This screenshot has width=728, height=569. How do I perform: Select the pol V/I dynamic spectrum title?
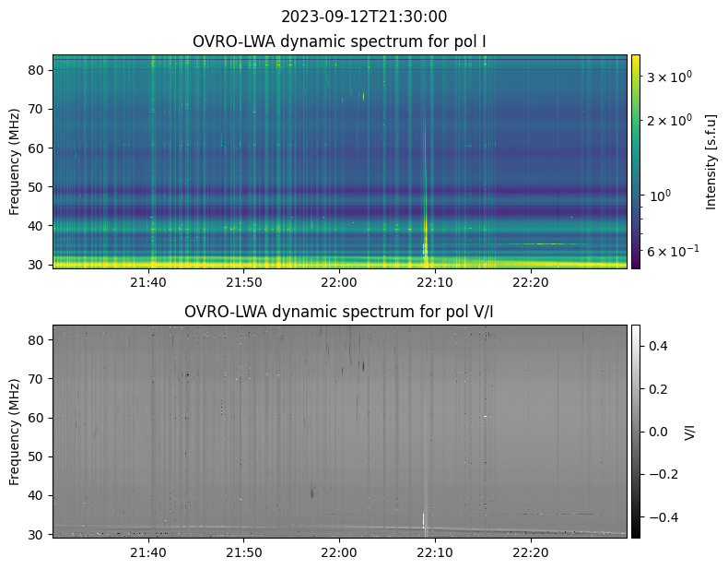339,312
